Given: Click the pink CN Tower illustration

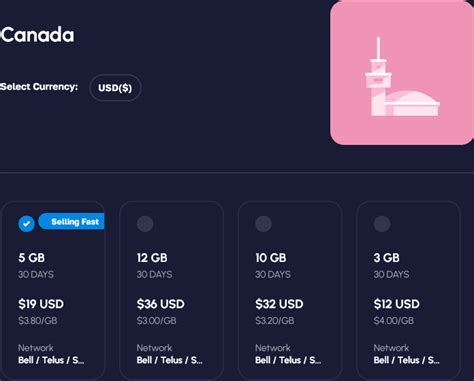Looking at the screenshot, I should tap(402, 73).
